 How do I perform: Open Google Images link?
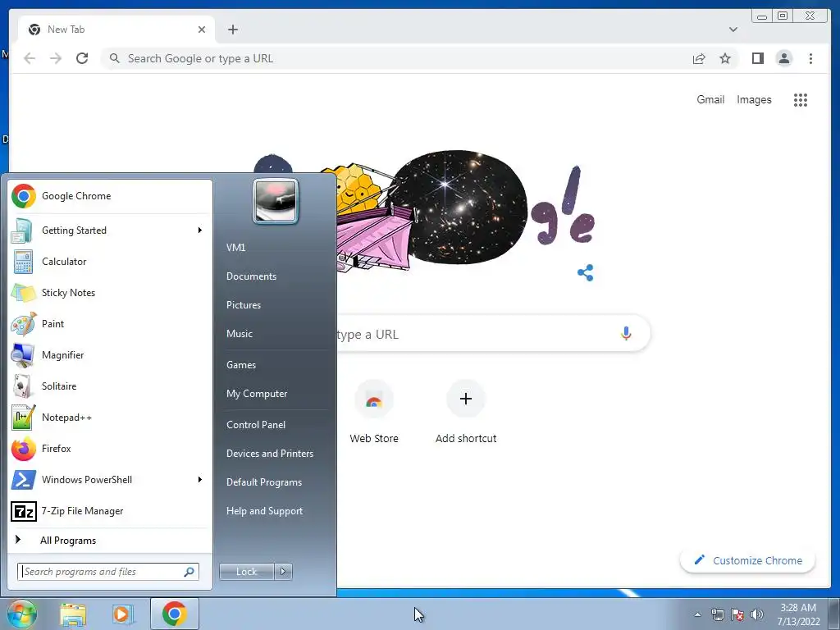[x=754, y=99]
